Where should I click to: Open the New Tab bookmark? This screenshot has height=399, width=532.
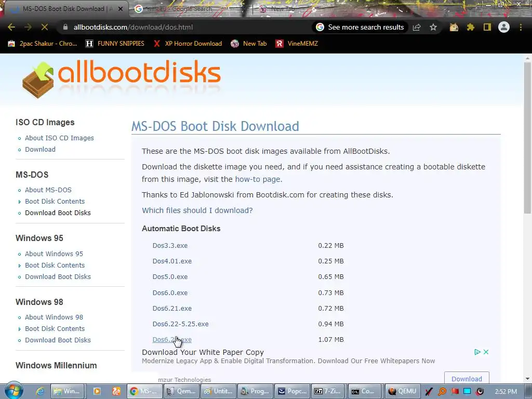pyautogui.click(x=249, y=44)
